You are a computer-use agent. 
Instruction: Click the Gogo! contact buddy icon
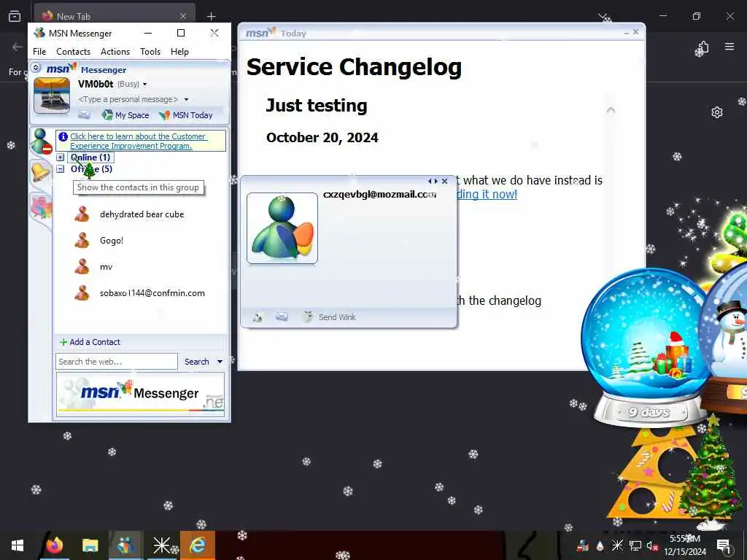[x=82, y=241]
